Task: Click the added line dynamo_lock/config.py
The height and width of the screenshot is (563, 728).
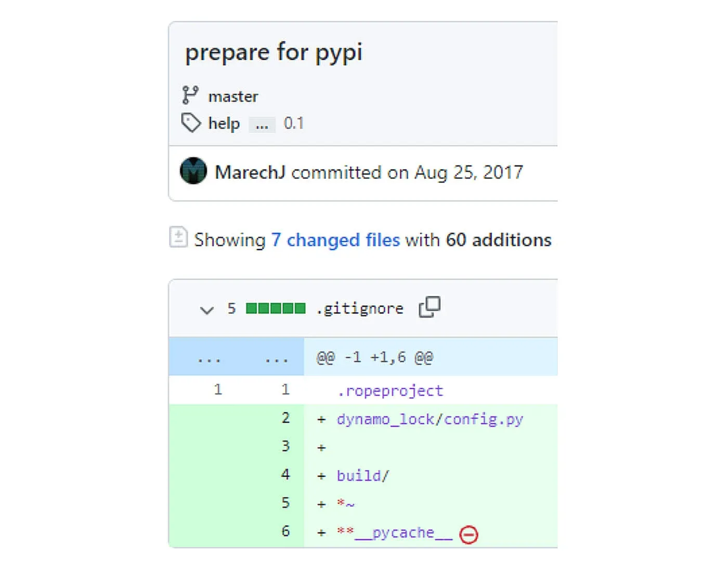Action: pyautogui.click(x=431, y=418)
